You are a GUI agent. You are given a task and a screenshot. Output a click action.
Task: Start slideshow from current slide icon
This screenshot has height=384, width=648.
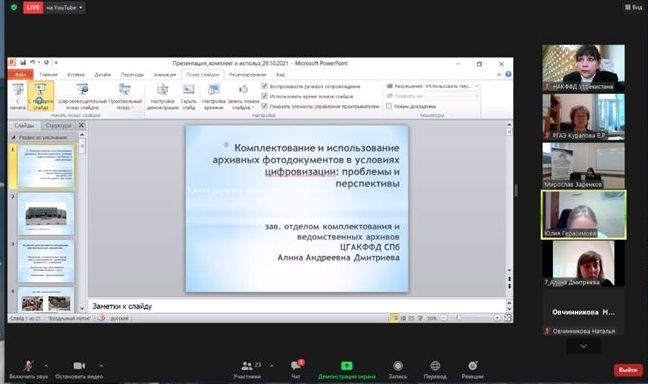[40, 96]
